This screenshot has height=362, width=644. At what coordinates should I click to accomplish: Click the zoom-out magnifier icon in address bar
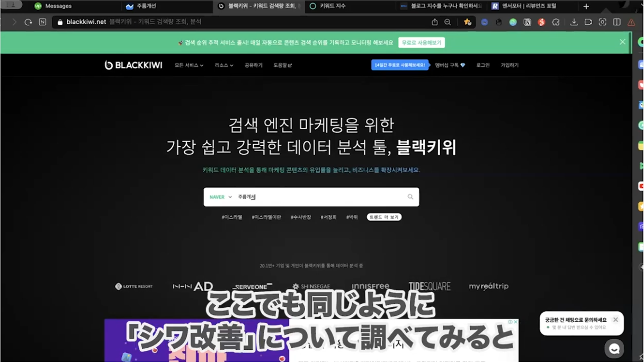[448, 22]
